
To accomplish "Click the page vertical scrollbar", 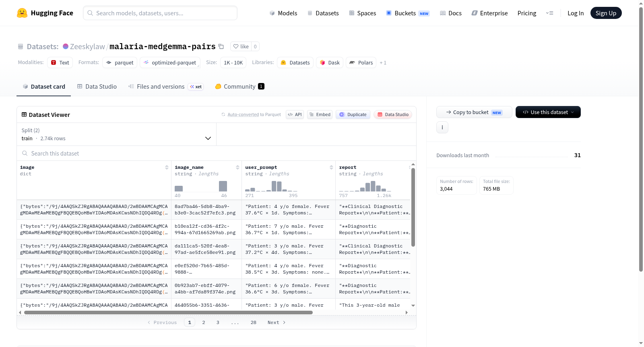I will [x=641, y=139].
